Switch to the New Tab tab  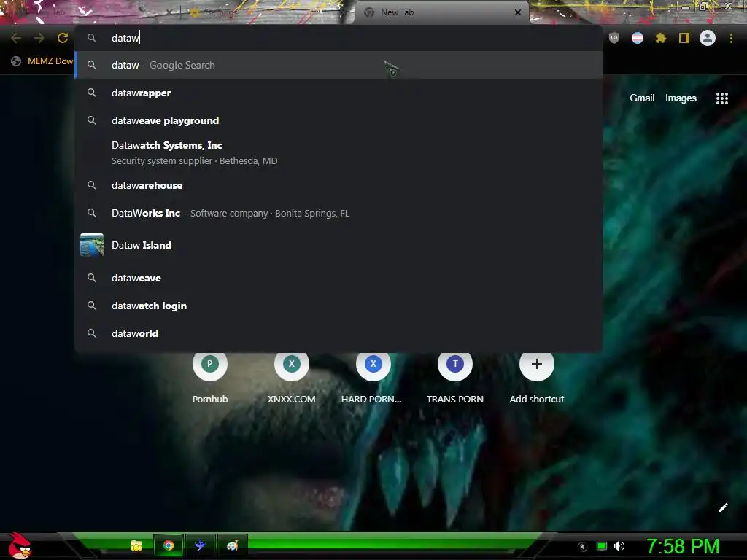point(441,12)
